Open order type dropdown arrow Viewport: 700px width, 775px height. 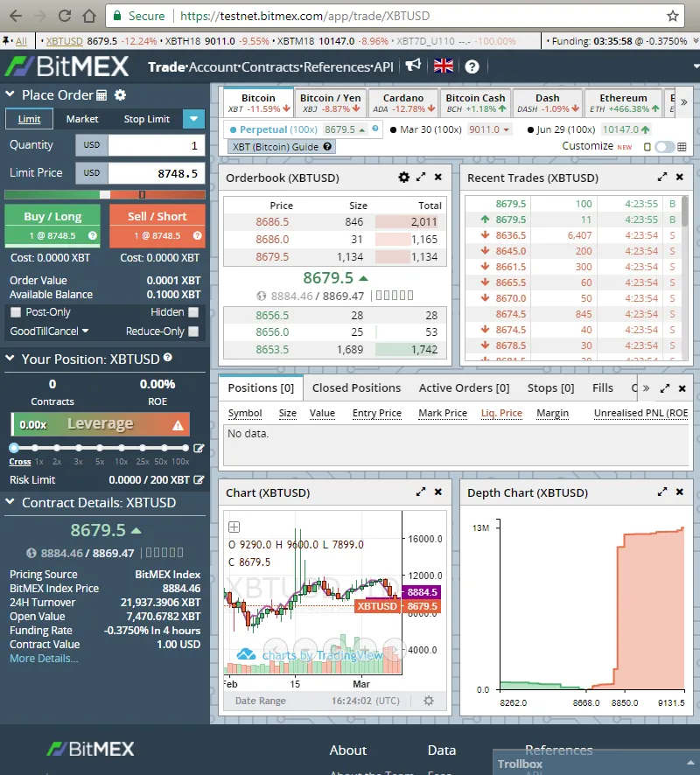[193, 119]
